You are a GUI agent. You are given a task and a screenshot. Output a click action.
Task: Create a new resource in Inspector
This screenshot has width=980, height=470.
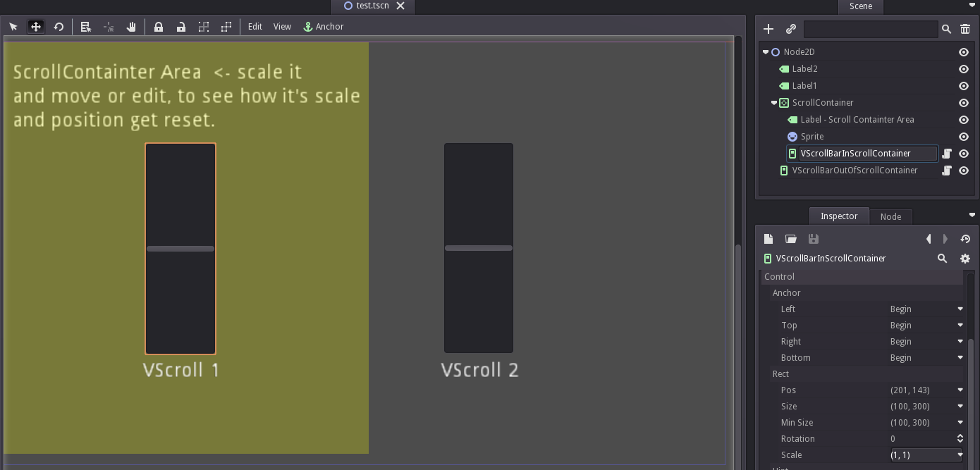point(768,239)
